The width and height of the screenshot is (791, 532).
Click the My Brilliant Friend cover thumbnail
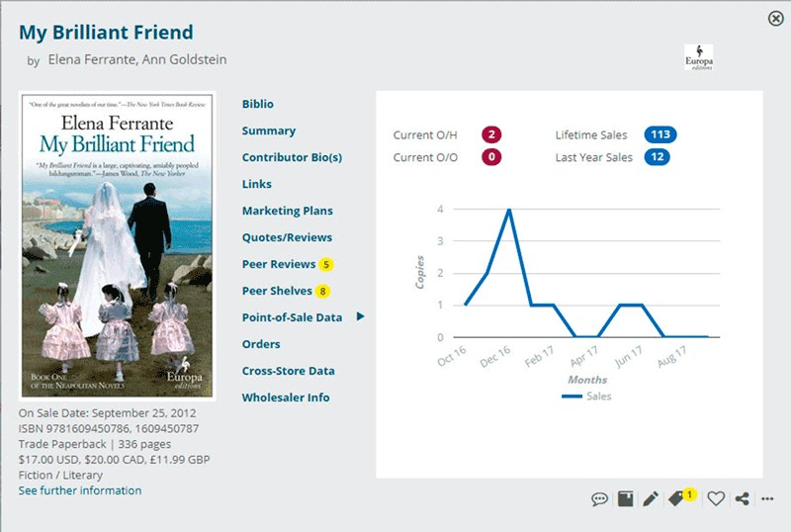(x=117, y=246)
